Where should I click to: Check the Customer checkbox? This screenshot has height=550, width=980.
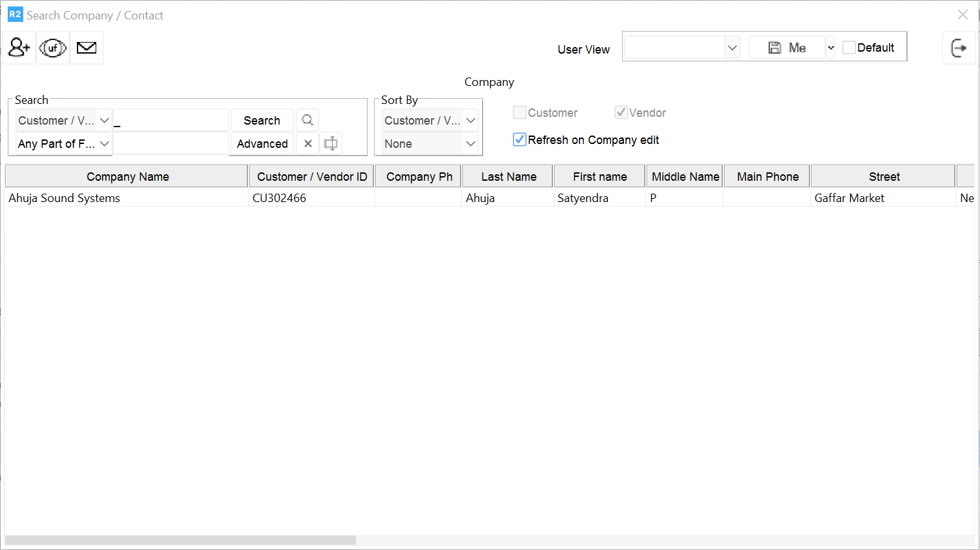(x=519, y=112)
